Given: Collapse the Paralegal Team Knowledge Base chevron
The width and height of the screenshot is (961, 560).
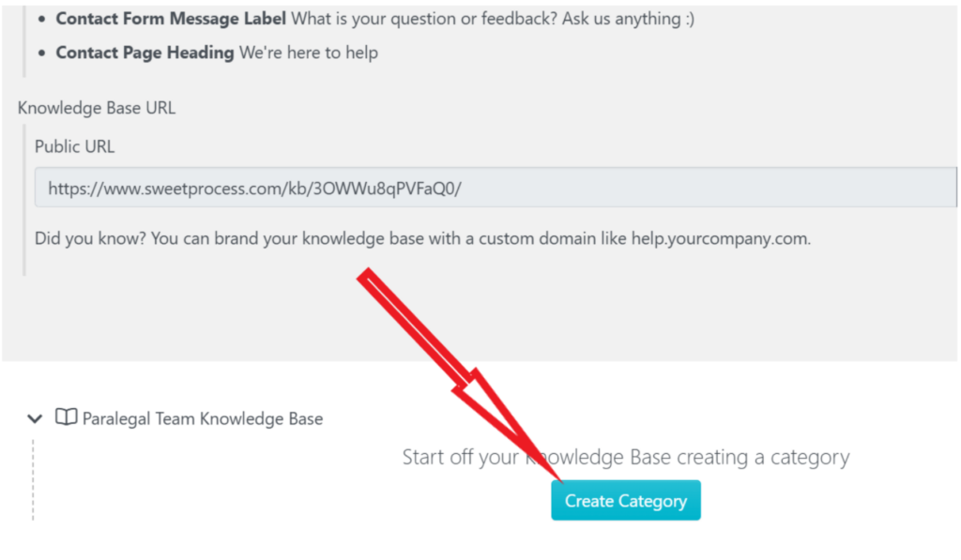Looking at the screenshot, I should pyautogui.click(x=36, y=418).
